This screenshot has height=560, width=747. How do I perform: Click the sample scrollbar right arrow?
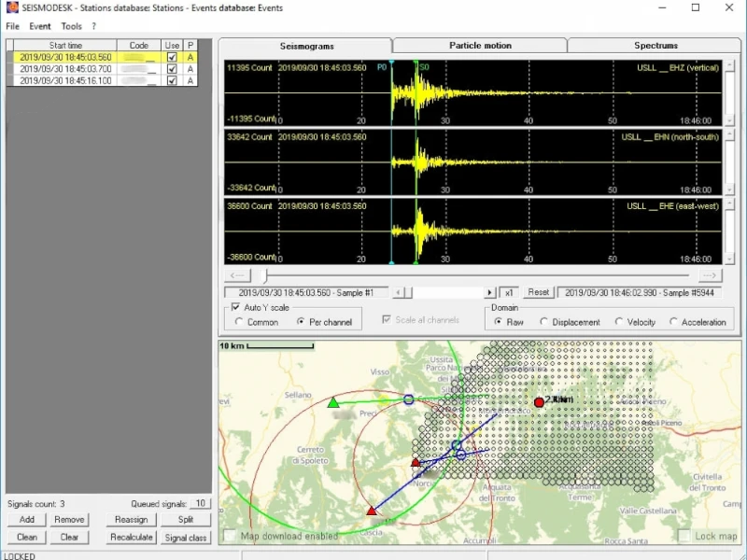(490, 292)
